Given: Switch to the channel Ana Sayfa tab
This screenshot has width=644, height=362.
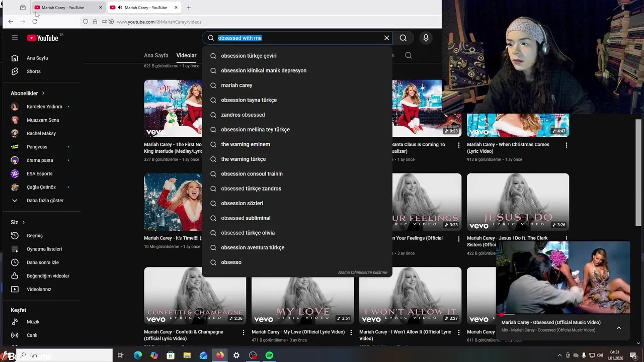Looking at the screenshot, I should (x=156, y=55).
